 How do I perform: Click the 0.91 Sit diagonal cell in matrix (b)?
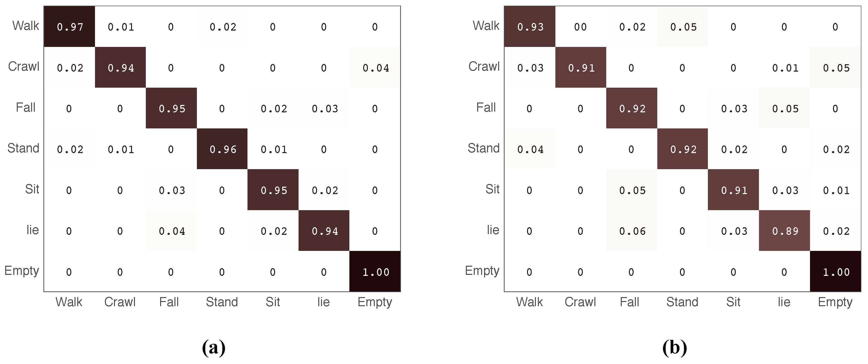pyautogui.click(x=734, y=190)
